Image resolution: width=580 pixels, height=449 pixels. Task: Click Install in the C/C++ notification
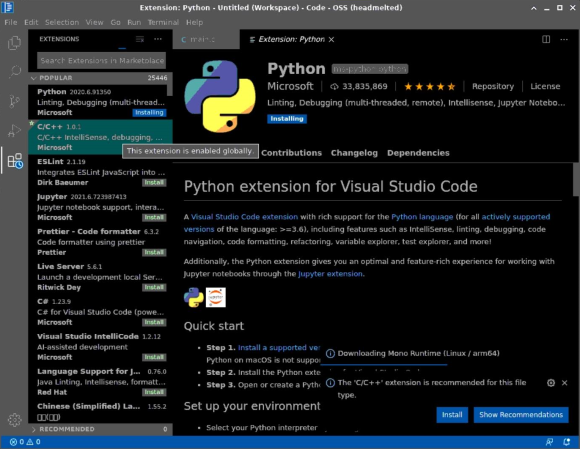(452, 415)
